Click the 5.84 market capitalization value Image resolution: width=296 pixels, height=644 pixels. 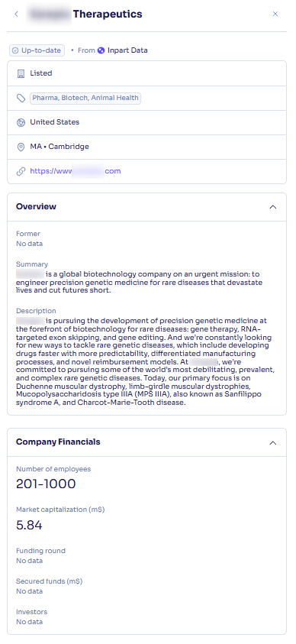pos(29,525)
